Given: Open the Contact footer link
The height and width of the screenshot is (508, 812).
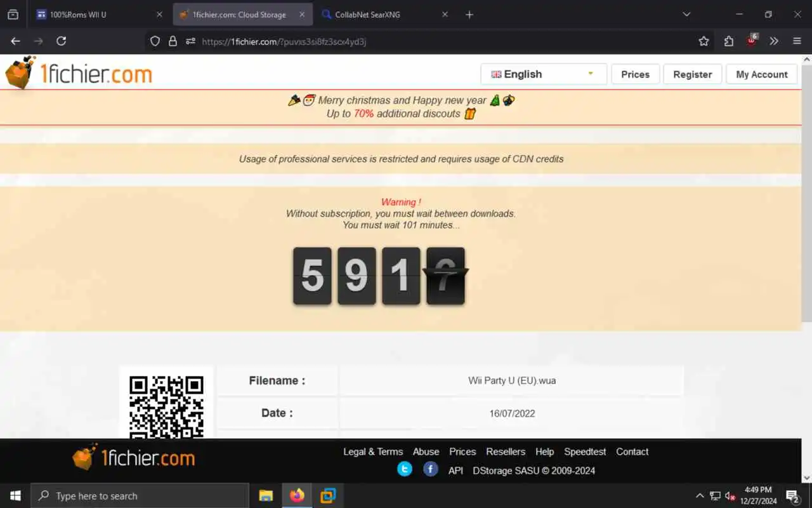Looking at the screenshot, I should 632,452.
